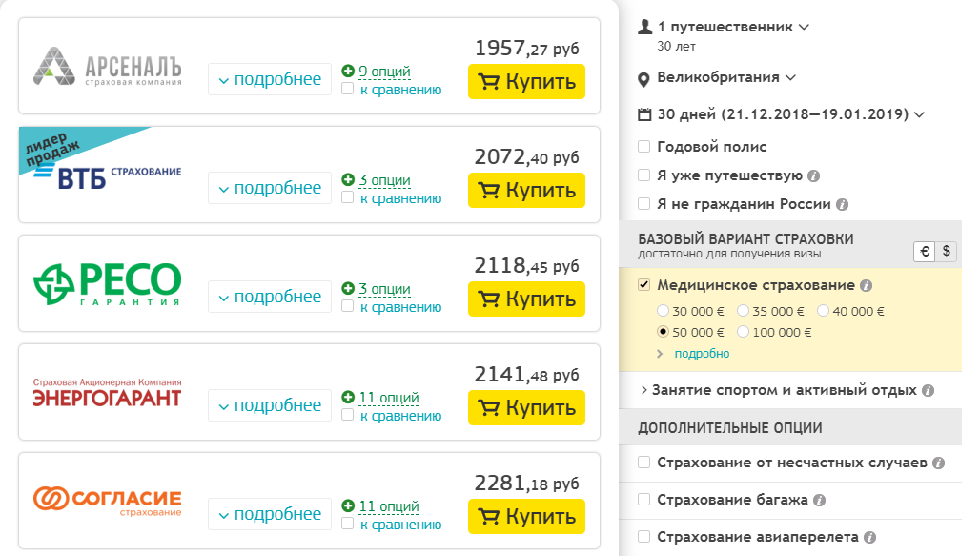Check Страхование от несчастных случаев

pyautogui.click(x=643, y=463)
